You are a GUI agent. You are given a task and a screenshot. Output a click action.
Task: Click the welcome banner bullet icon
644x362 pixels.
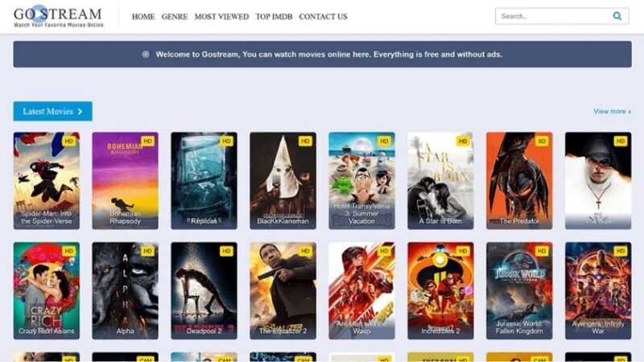click(x=146, y=54)
